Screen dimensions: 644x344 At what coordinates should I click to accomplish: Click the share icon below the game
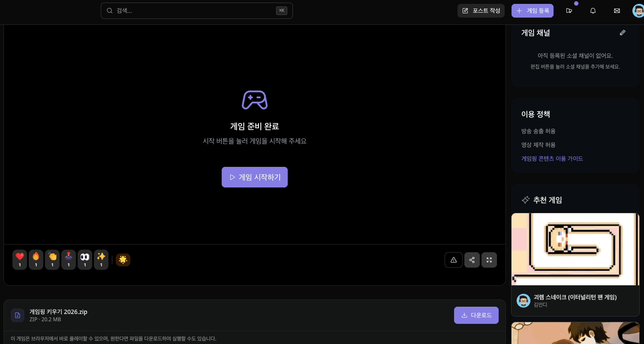tap(472, 260)
